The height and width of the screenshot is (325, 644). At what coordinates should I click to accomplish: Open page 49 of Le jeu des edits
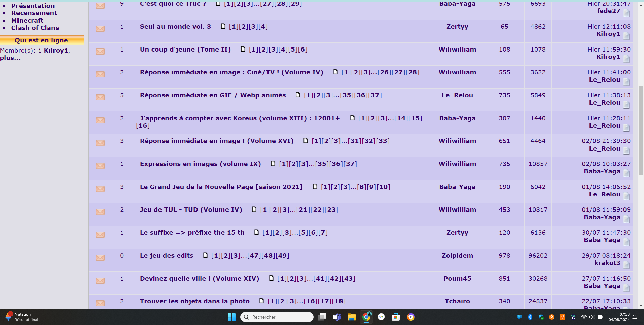click(x=282, y=256)
